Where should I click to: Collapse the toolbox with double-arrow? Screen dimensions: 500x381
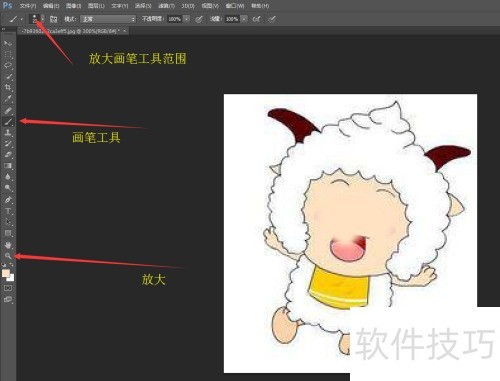4,29
